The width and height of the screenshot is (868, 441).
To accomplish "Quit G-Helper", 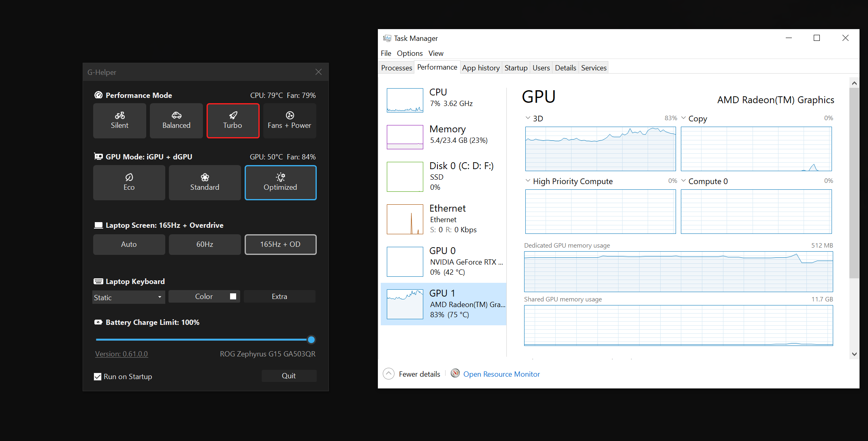I will coord(289,376).
